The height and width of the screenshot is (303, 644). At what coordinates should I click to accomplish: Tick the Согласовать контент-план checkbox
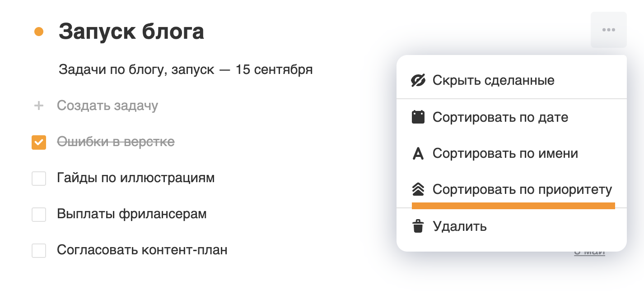(39, 250)
